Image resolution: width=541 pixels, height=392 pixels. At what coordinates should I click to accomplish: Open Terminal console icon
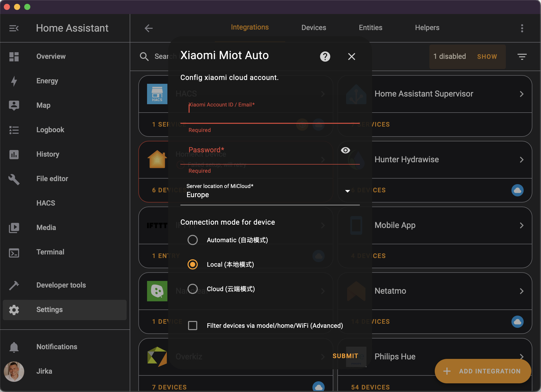tap(14, 253)
